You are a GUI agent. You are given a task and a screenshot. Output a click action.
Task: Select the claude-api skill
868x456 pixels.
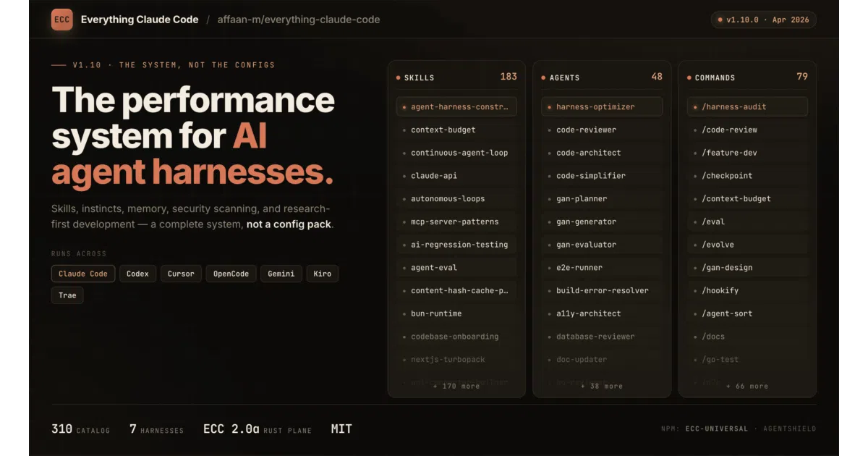click(x=456, y=176)
